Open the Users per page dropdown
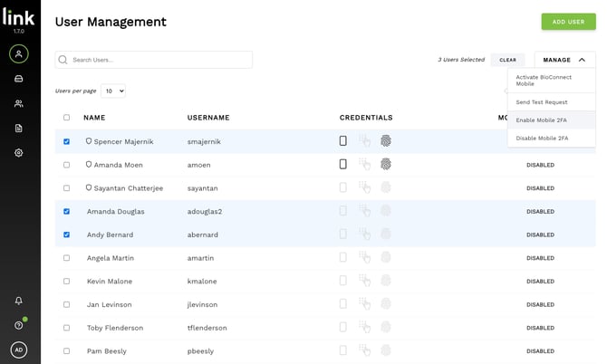 [x=113, y=91]
